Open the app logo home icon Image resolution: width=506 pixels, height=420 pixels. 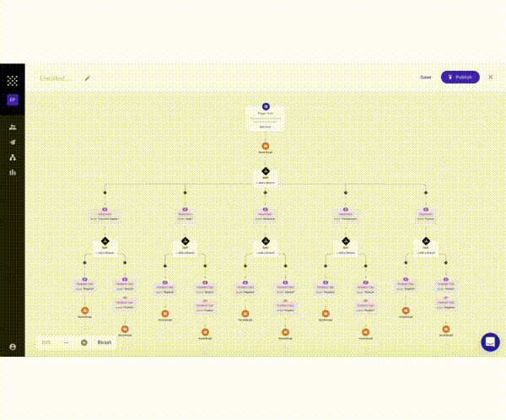coord(13,81)
